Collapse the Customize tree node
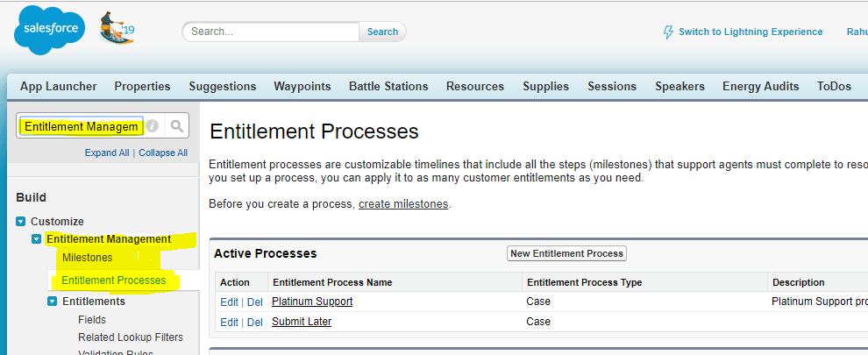The width and height of the screenshot is (868, 355). click(x=21, y=222)
